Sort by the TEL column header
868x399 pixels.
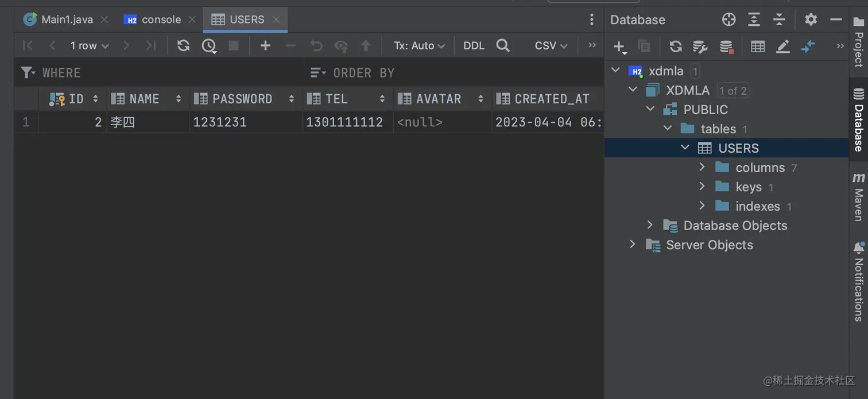click(x=347, y=99)
